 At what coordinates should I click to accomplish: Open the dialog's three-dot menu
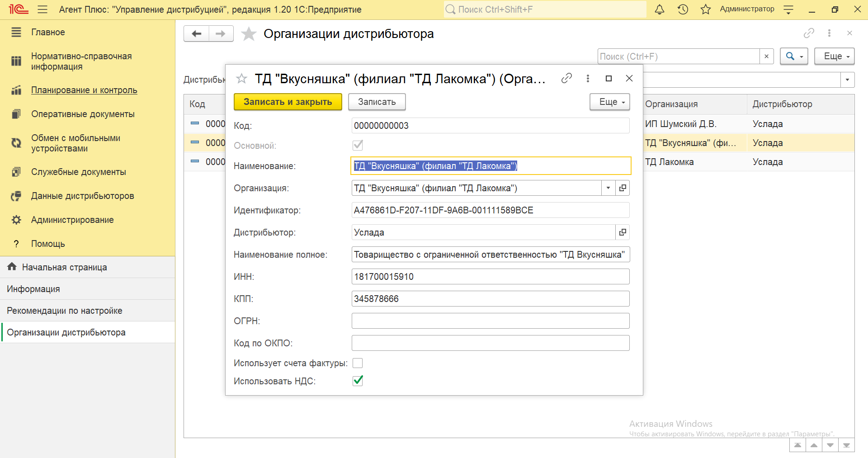[588, 78]
